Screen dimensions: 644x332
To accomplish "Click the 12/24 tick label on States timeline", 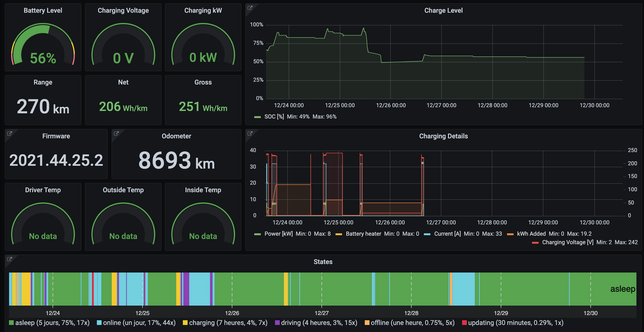I will tap(53, 313).
